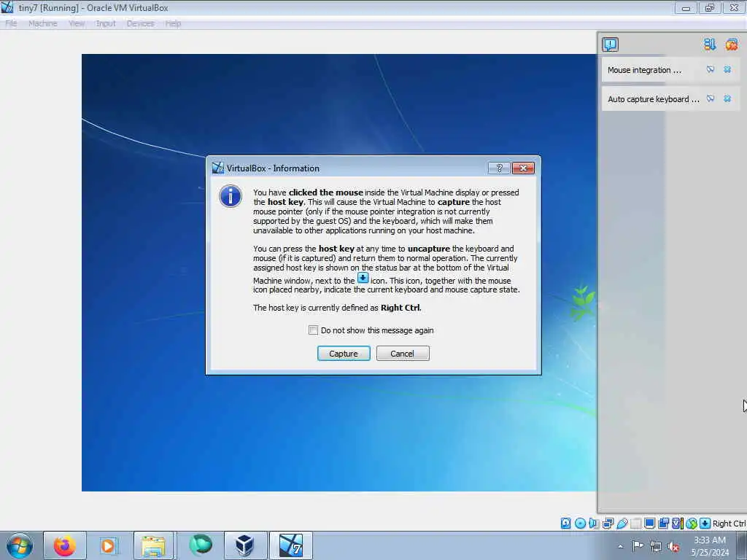Click the USB devices status icon
Viewport: 747px width, 560px height.
[x=622, y=524]
